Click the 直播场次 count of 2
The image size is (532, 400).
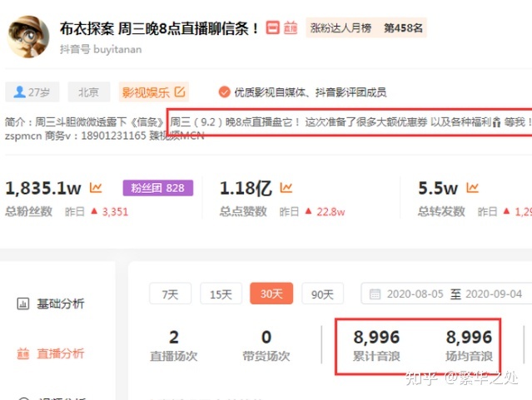[174, 337]
